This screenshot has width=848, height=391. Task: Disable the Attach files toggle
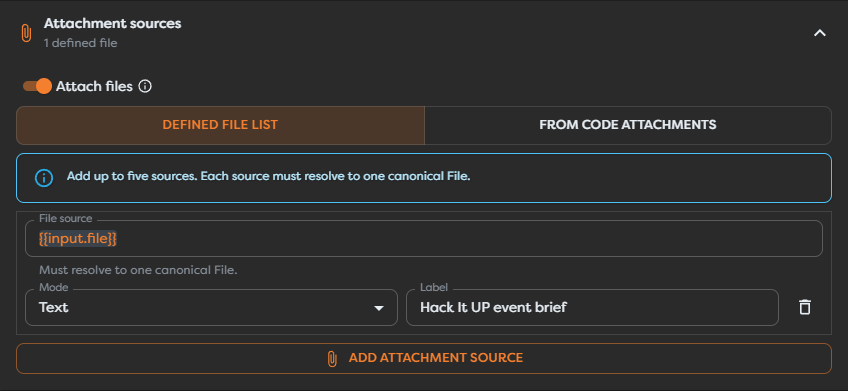tap(37, 86)
